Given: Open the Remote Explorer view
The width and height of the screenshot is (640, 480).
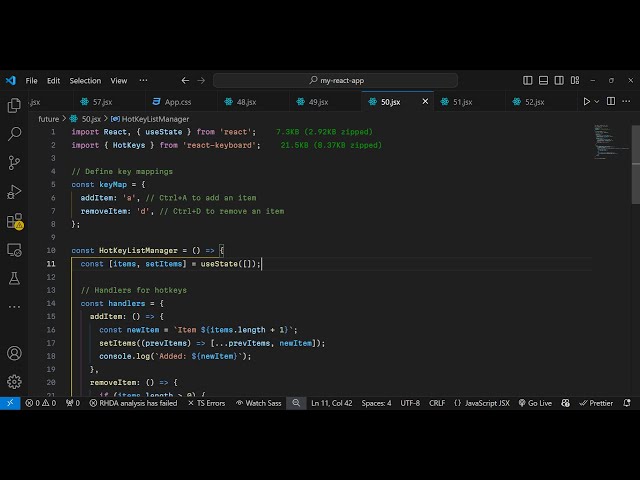Looking at the screenshot, I should 14,250.
